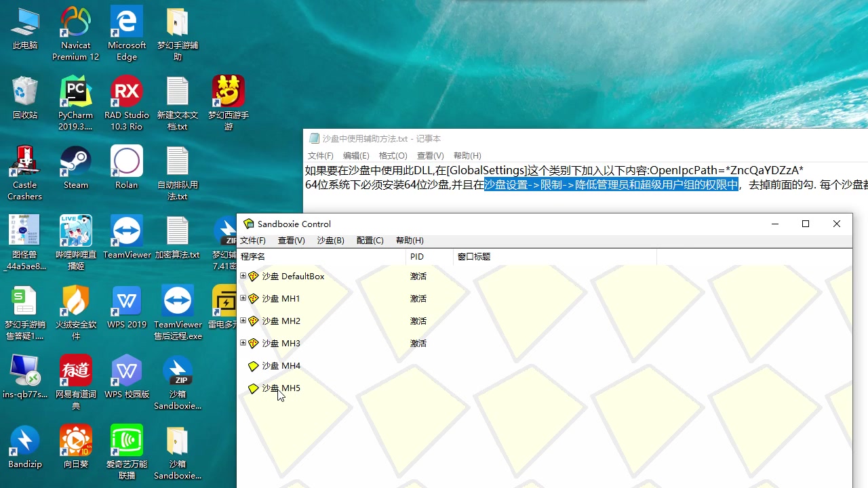
Task: Open 图怪兽 image file icon
Action: pyautogui.click(x=25, y=243)
